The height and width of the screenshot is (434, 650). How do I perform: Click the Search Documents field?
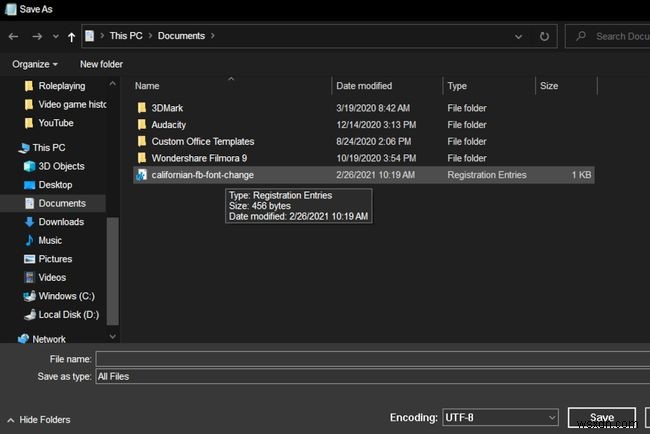click(608, 36)
